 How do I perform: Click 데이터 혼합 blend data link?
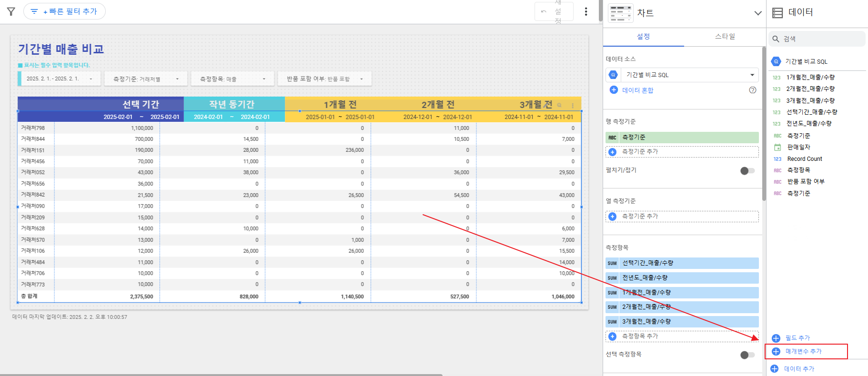[637, 90]
